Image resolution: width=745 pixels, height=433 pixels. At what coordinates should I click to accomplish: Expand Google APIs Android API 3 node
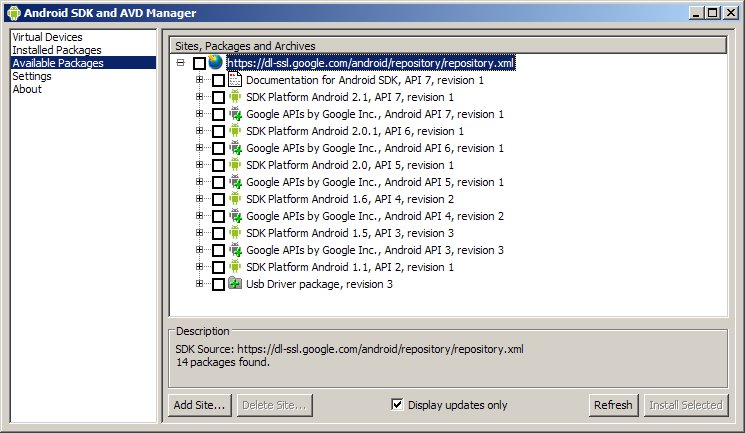click(199, 250)
